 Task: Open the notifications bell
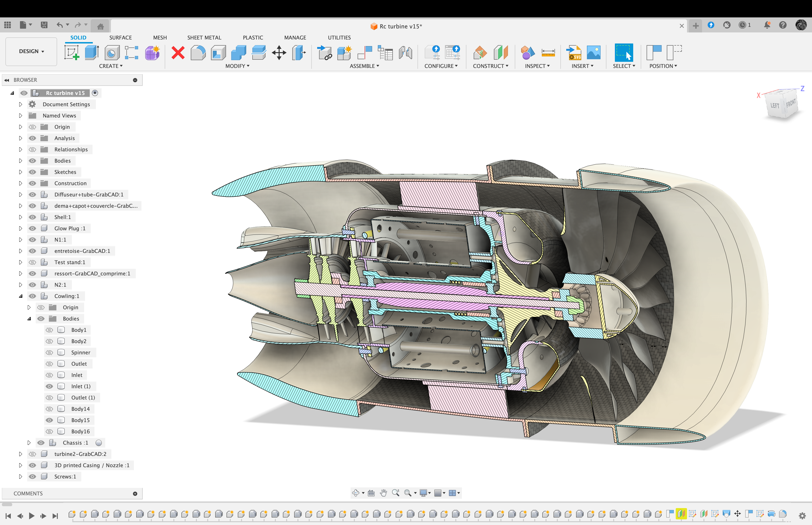pyautogui.click(x=767, y=25)
